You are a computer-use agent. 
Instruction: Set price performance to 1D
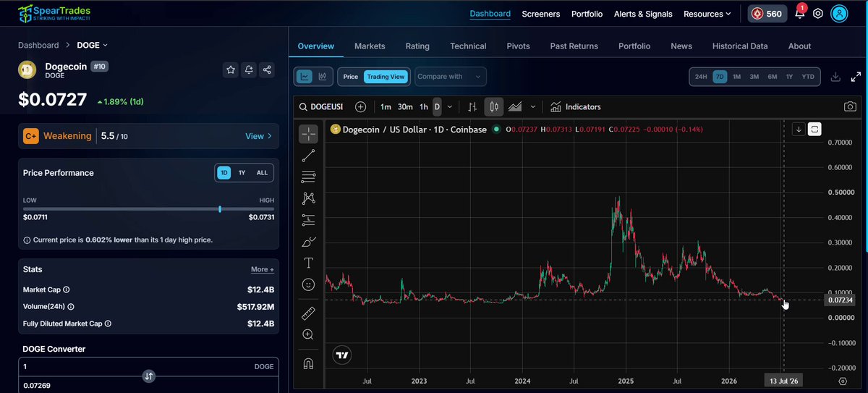point(224,173)
